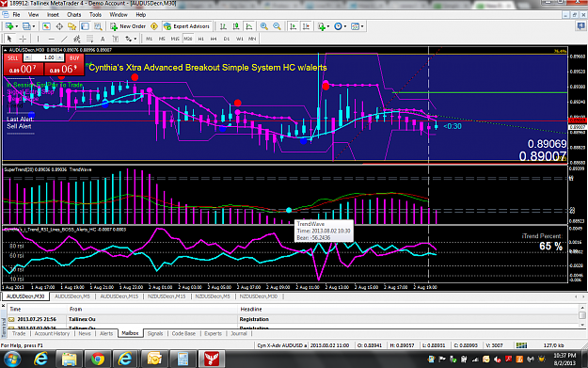Expand the indicators list dropdown arrow
This screenshot has height=368, width=588.
point(328,26)
